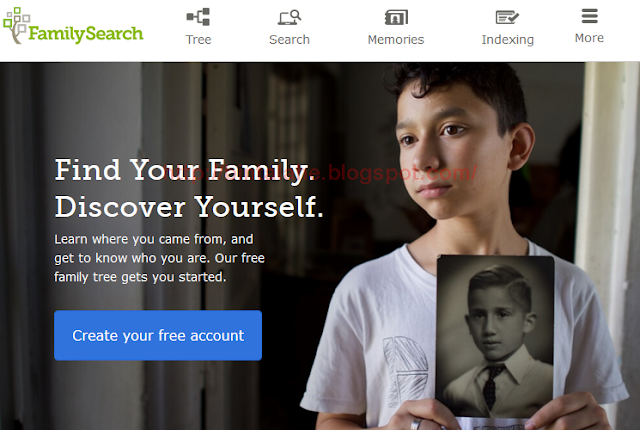640x430 pixels.
Task: Choose the Search menu label
Action: (289, 40)
